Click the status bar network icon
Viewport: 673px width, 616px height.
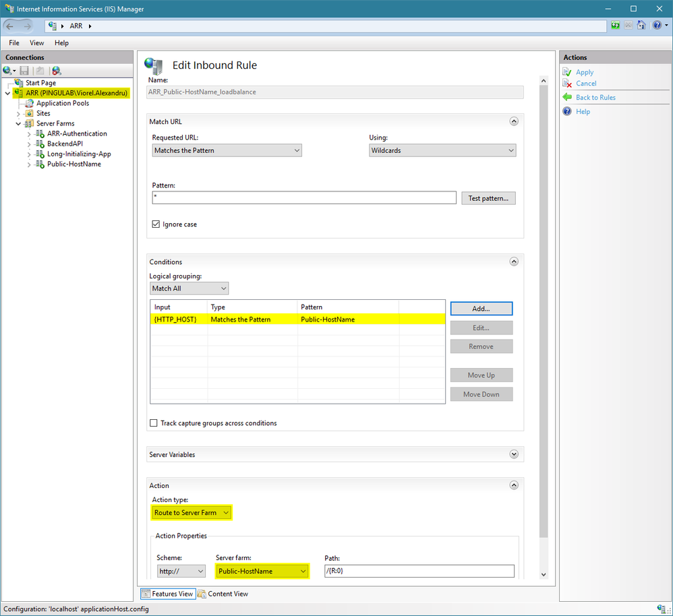click(x=662, y=609)
